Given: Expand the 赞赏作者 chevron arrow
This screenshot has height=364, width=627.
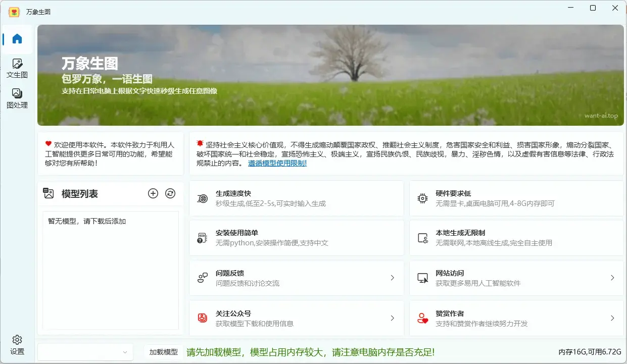Looking at the screenshot, I should click(612, 318).
